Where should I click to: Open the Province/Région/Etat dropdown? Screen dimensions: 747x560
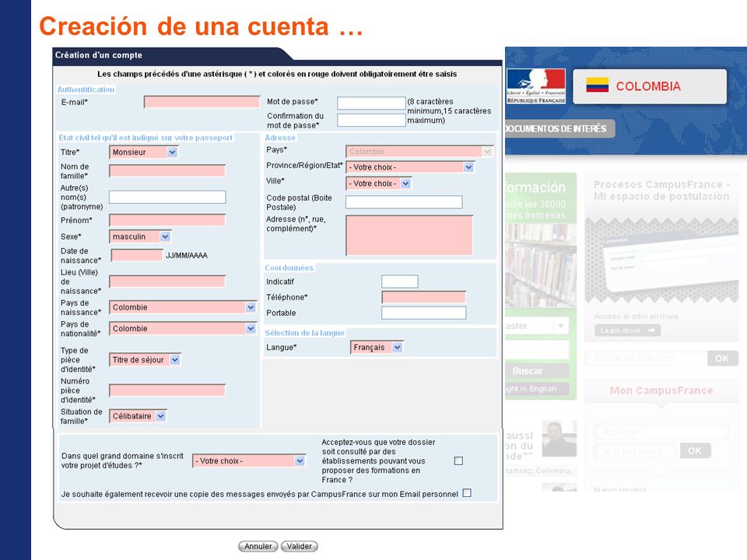pyautogui.click(x=410, y=167)
